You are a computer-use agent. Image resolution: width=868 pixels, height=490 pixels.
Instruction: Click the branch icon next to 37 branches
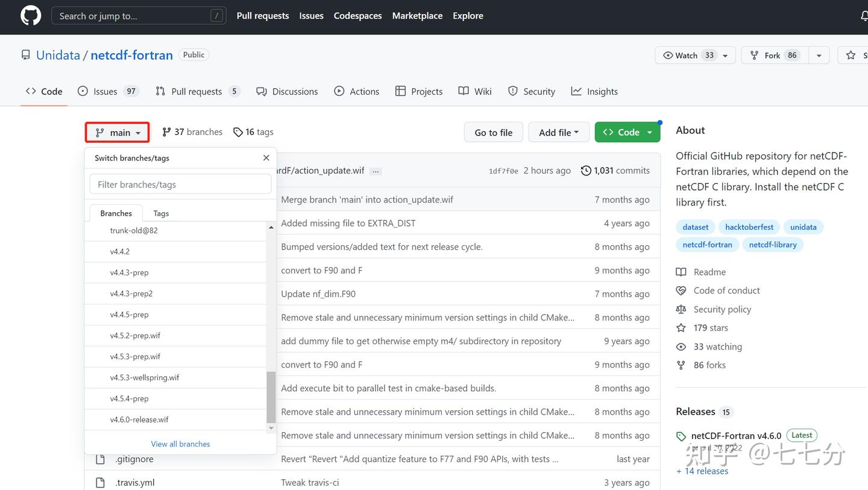pyautogui.click(x=167, y=132)
